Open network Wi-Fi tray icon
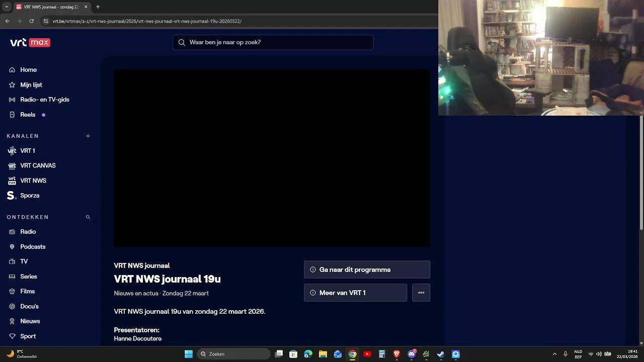This screenshot has width=644, height=362. pyautogui.click(x=591, y=354)
